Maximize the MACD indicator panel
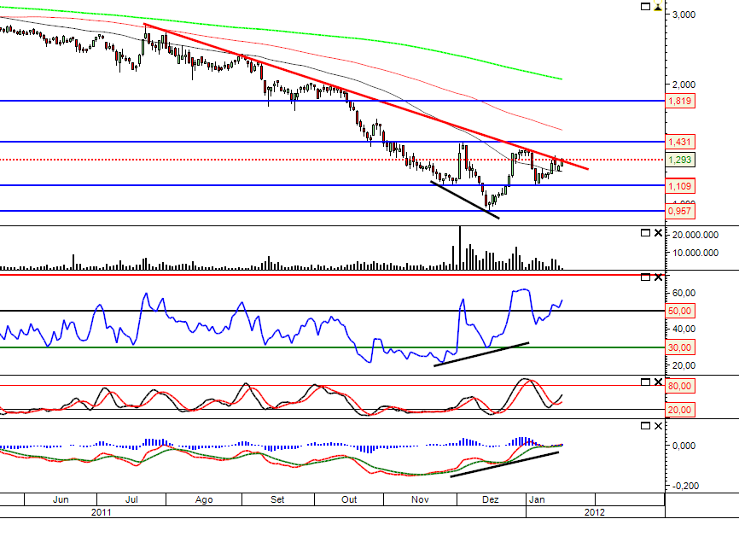Viewport: 739px width, 560px height. pos(645,424)
